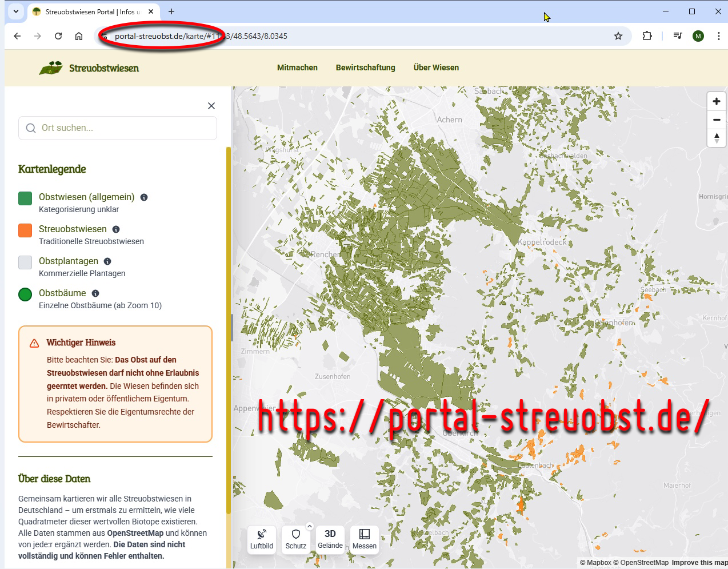Close the legend sidebar panel
728x569 pixels.
pos(211,106)
